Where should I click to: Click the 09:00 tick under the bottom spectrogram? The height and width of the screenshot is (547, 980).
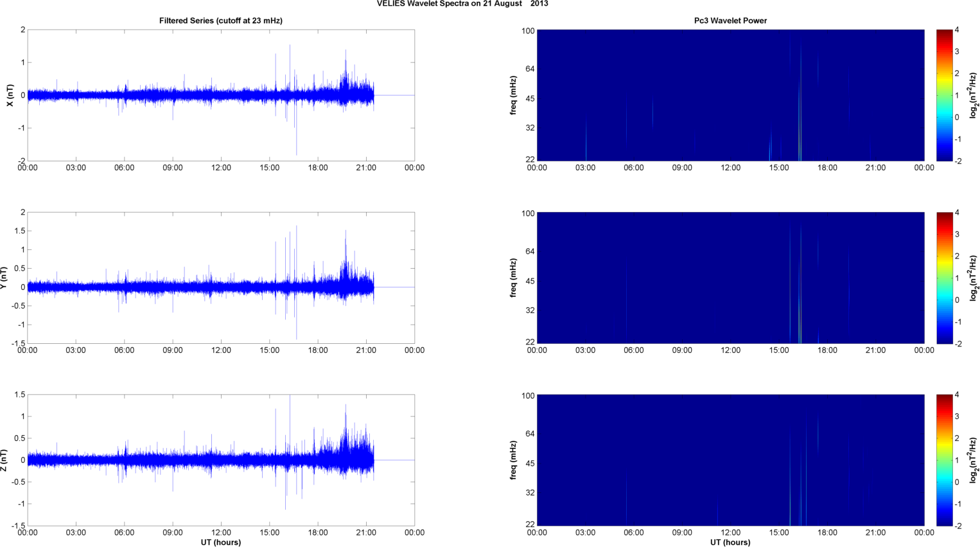(x=682, y=532)
